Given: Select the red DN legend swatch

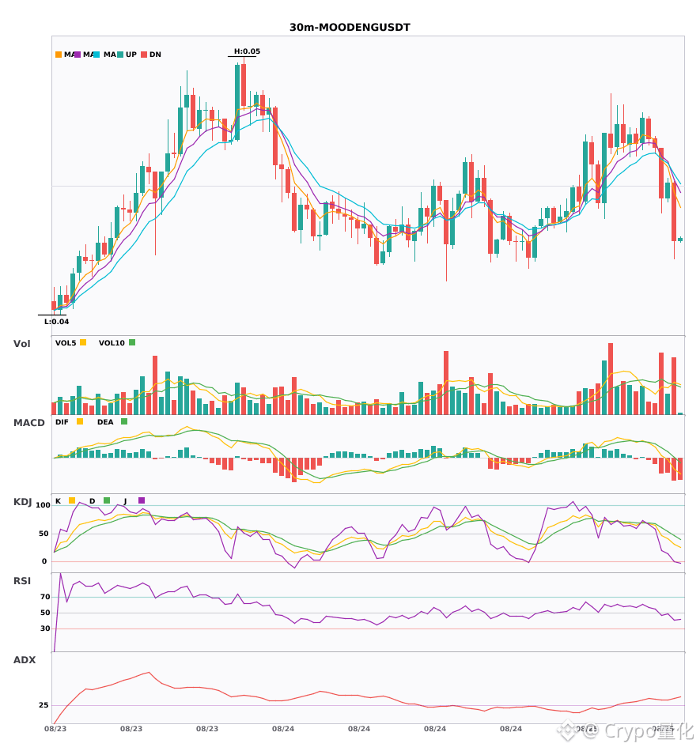Looking at the screenshot, I should (144, 55).
